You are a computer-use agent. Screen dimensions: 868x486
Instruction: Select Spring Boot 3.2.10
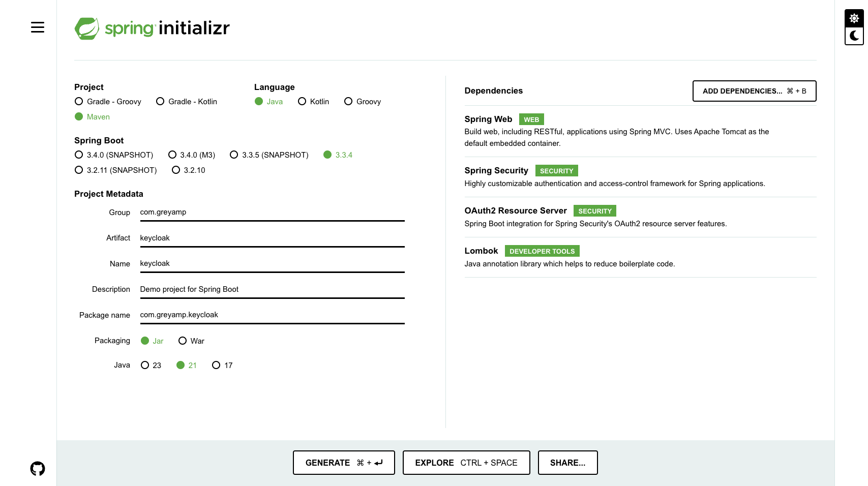189,170
